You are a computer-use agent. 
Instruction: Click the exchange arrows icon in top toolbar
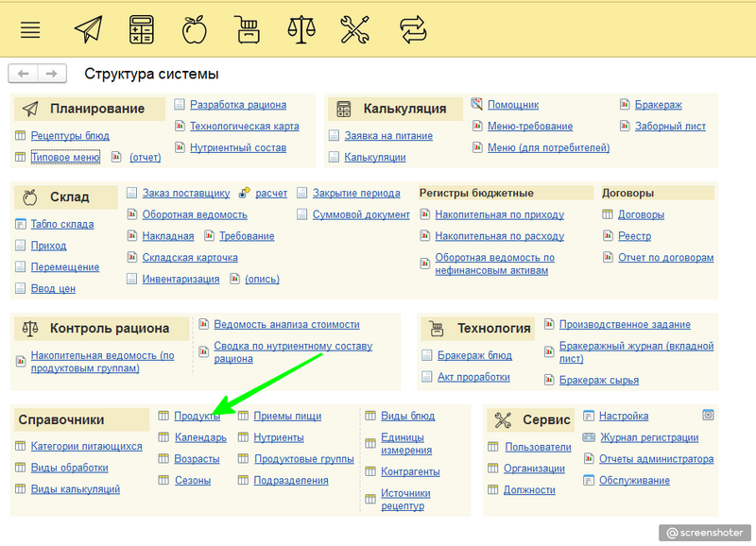(413, 29)
